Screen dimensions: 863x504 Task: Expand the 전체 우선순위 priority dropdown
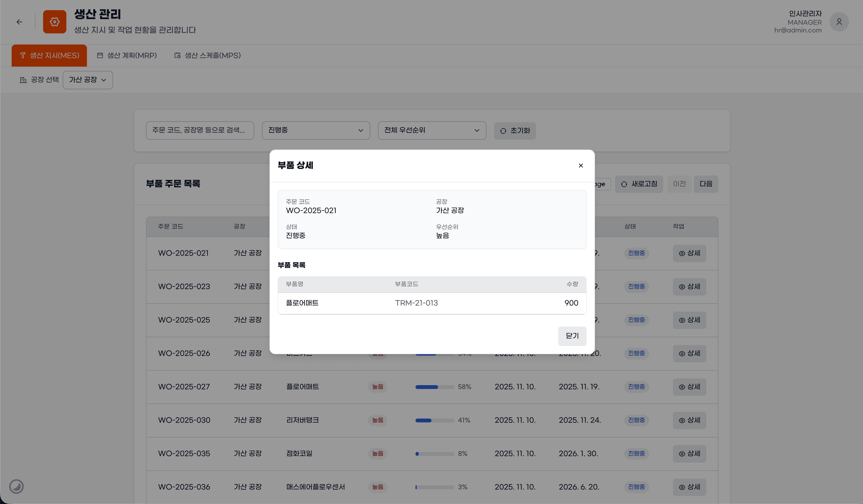431,130
